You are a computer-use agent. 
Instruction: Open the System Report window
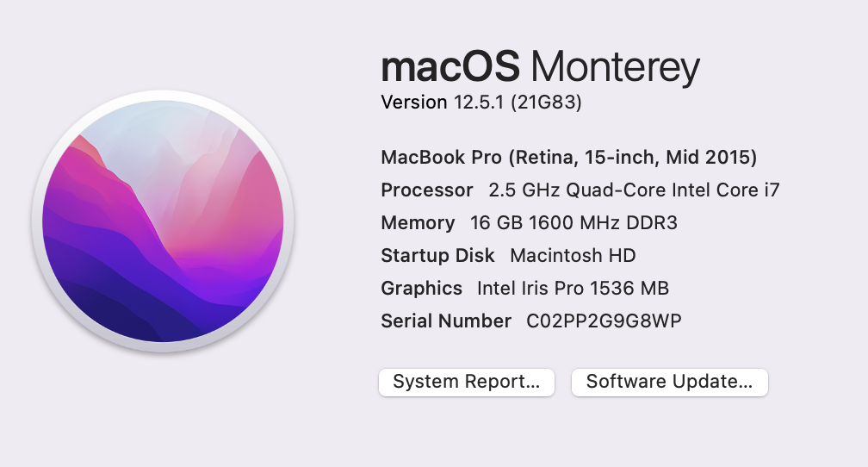click(x=467, y=383)
